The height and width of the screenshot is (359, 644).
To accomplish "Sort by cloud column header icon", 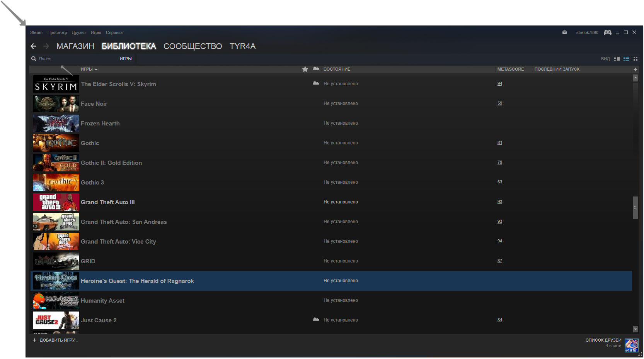I will coord(316,69).
